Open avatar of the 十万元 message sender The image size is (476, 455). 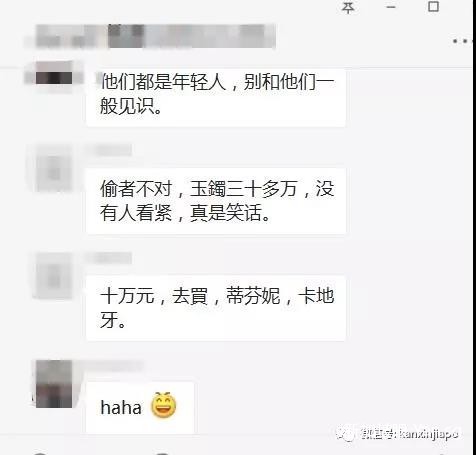[54, 275]
